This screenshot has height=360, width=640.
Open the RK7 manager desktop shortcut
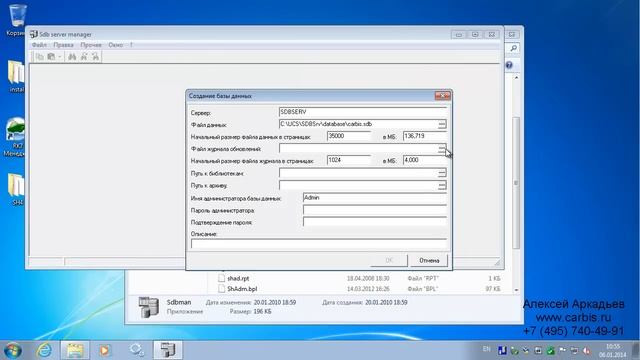coord(15,137)
